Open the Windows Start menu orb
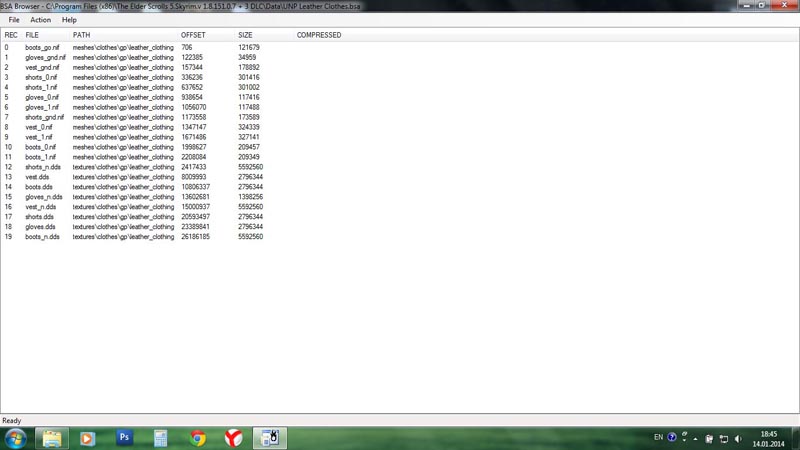800x450 pixels. (15, 438)
